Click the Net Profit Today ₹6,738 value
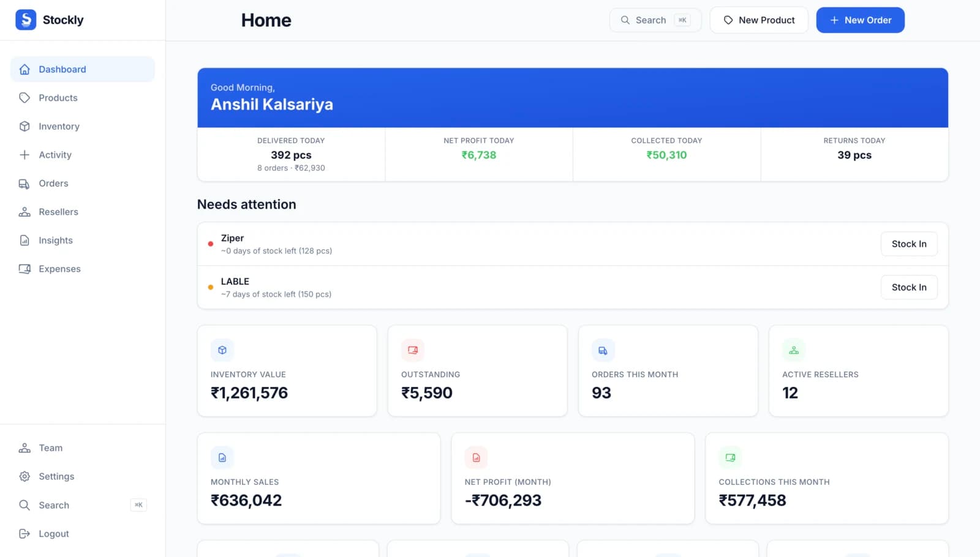The width and height of the screenshot is (980, 557). pos(479,155)
